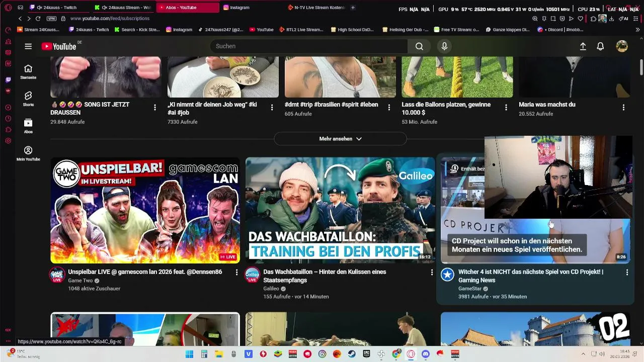Open options for the Maria was machst du short
The height and width of the screenshot is (362, 644).
tap(623, 108)
